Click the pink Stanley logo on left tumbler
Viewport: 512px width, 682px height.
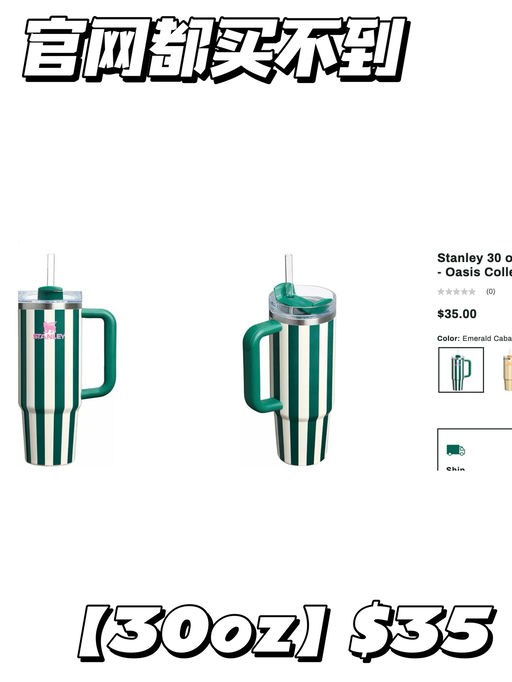click(x=49, y=331)
